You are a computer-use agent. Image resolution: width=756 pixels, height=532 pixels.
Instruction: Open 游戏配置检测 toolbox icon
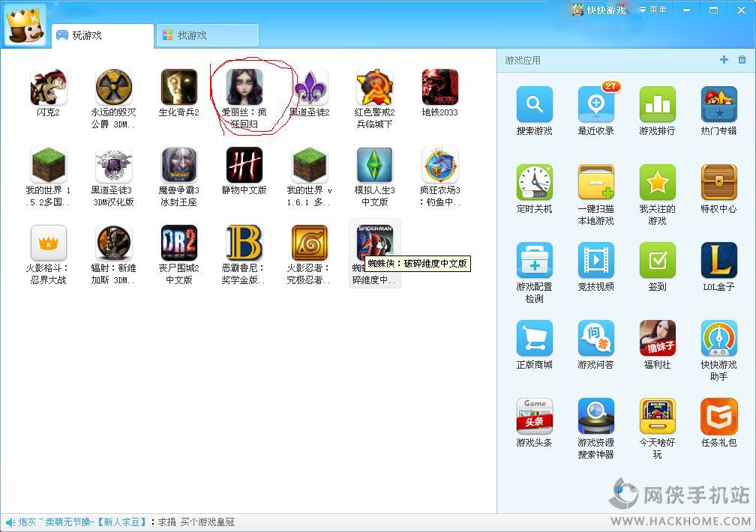coord(534,260)
